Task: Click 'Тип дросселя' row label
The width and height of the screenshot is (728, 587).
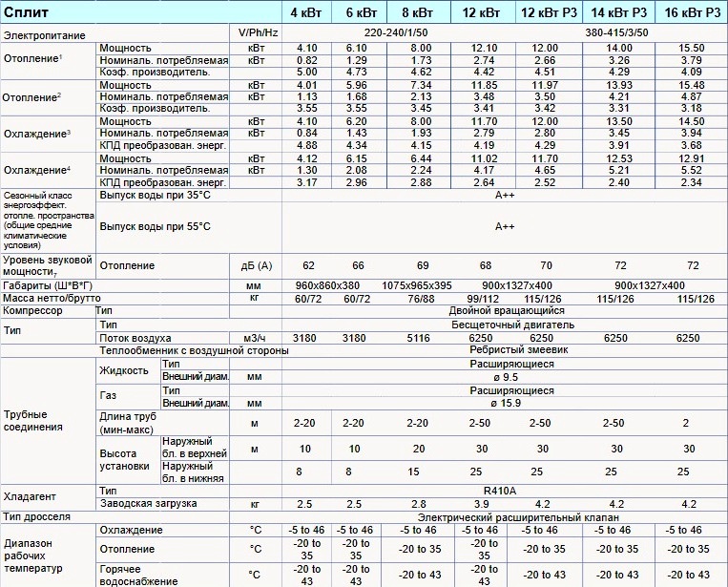Action: (x=36, y=517)
